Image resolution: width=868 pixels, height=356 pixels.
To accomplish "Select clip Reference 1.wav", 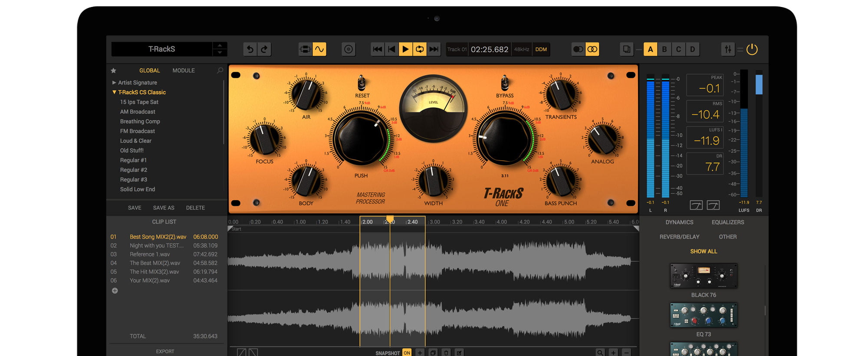I will click(x=164, y=254).
